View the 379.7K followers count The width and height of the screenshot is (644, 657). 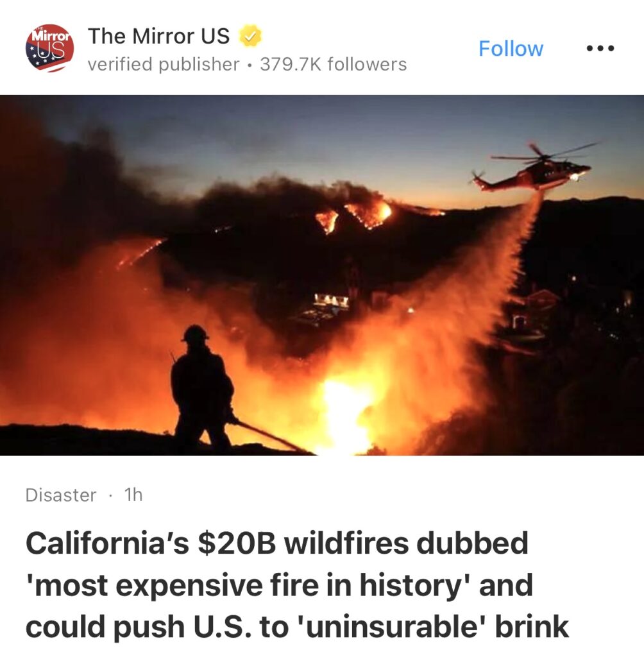tap(334, 65)
